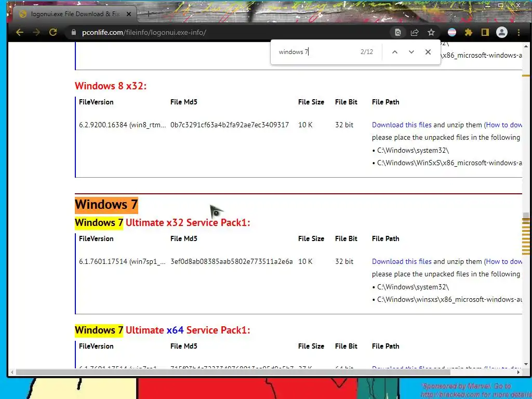This screenshot has height=399, width=532.
Task: Click the horizontal scrollbar thumb
Action: [233, 372]
